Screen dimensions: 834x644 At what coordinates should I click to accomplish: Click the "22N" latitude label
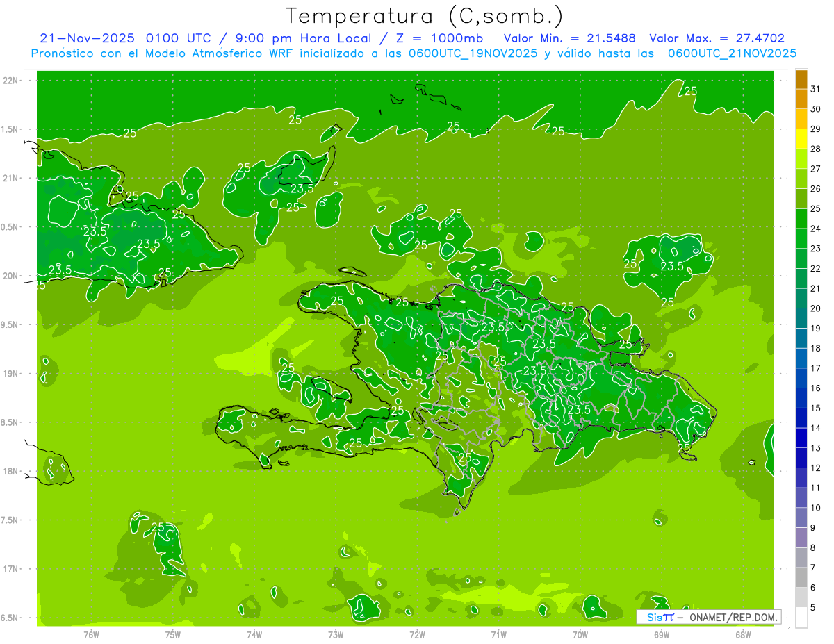[10, 81]
